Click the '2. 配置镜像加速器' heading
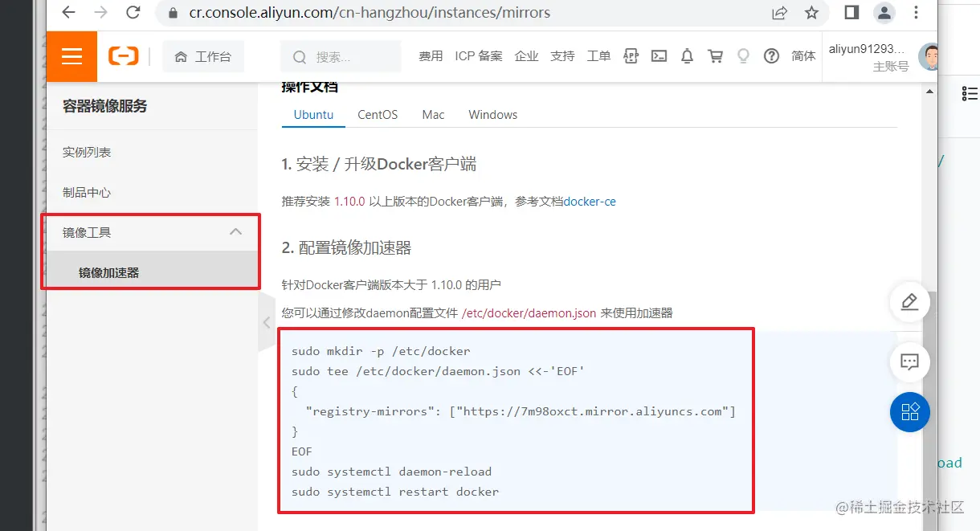Image resolution: width=980 pixels, height=531 pixels. (x=346, y=248)
